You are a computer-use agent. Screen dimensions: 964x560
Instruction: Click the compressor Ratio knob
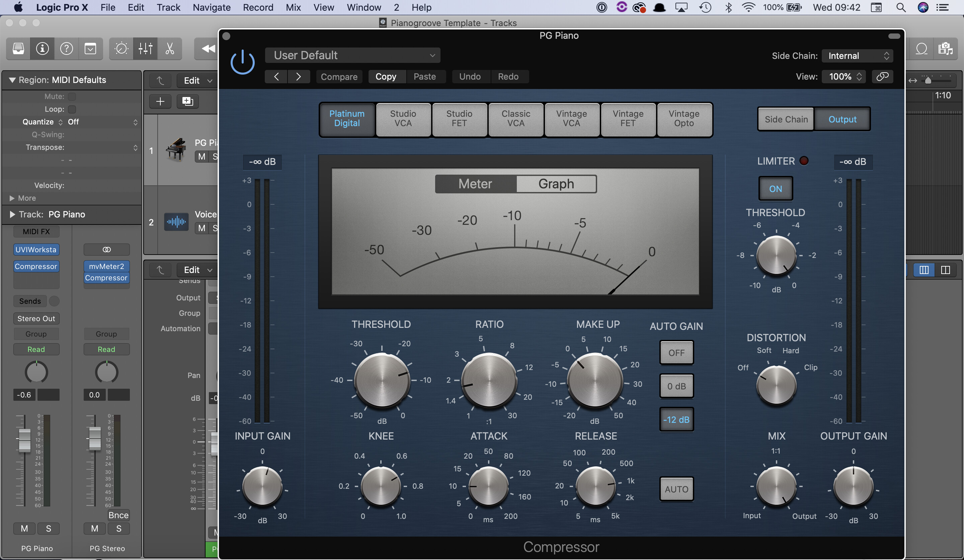(x=489, y=380)
